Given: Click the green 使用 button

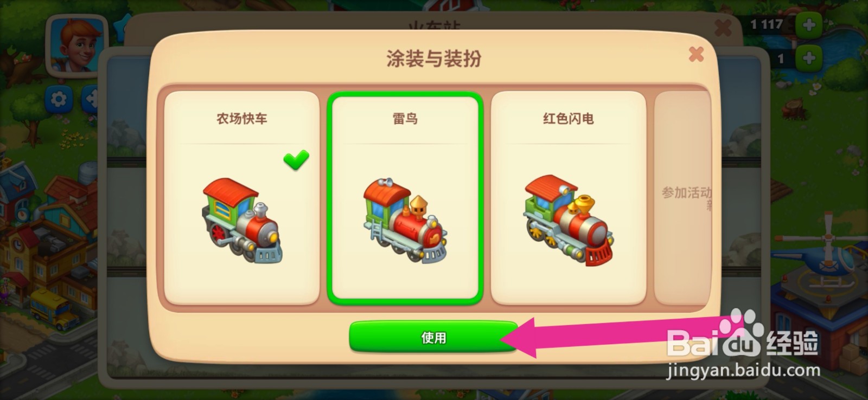Looking at the screenshot, I should point(433,337).
